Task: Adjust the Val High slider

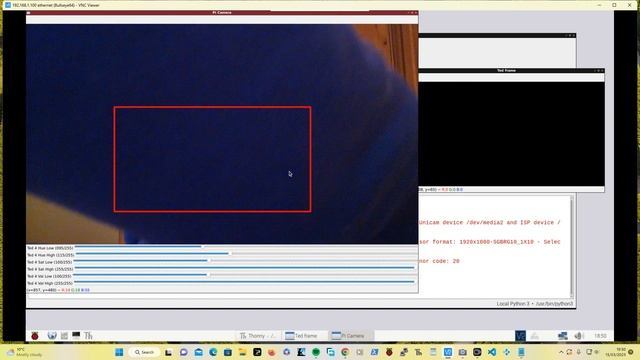Action: tap(245, 282)
